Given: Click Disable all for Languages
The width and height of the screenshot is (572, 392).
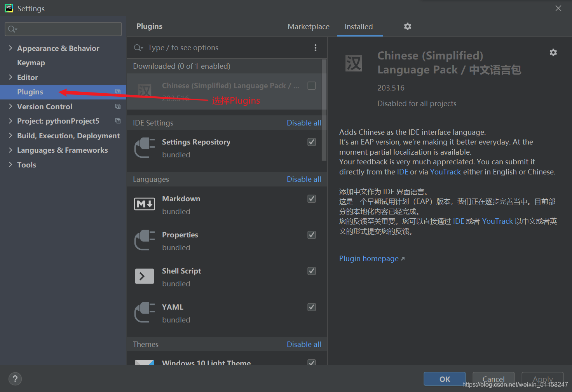Looking at the screenshot, I should pyautogui.click(x=304, y=179).
